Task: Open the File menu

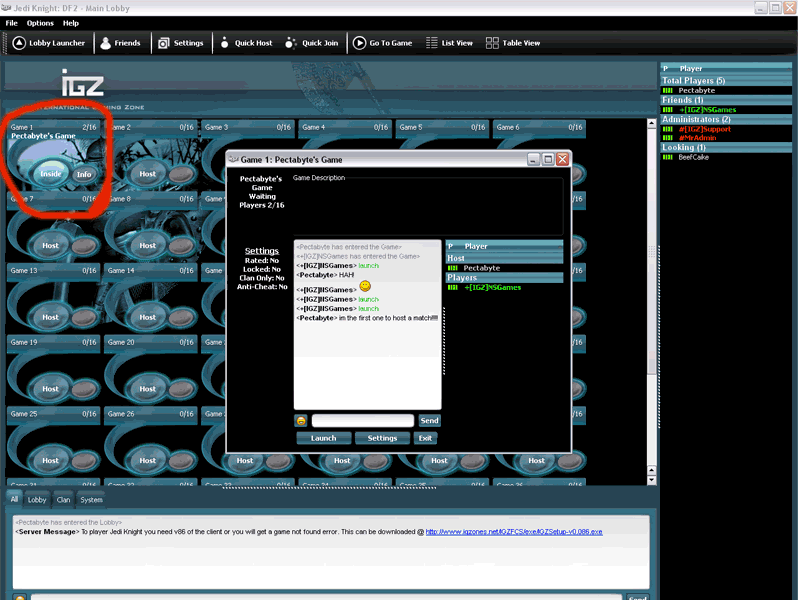Action: pos(11,23)
